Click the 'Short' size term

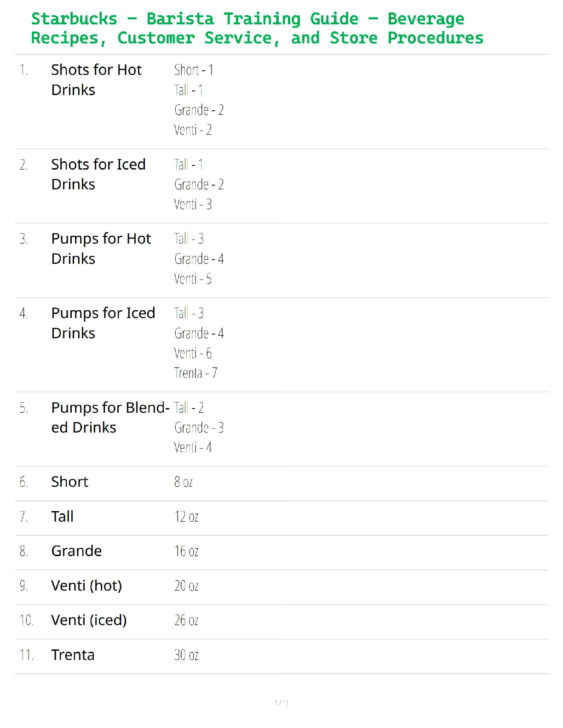69,482
